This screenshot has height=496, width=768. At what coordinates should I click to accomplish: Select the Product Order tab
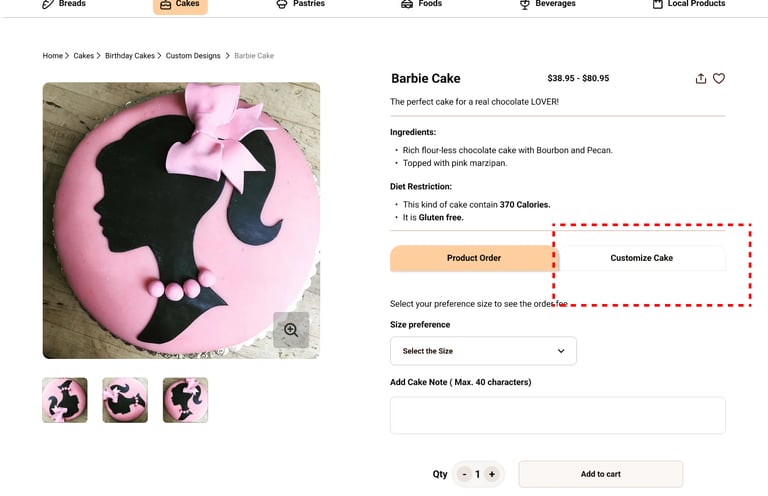click(x=474, y=258)
